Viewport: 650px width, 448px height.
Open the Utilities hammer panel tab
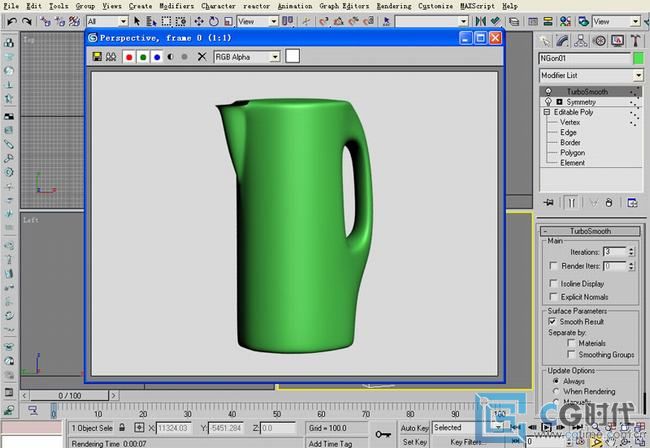coord(635,41)
